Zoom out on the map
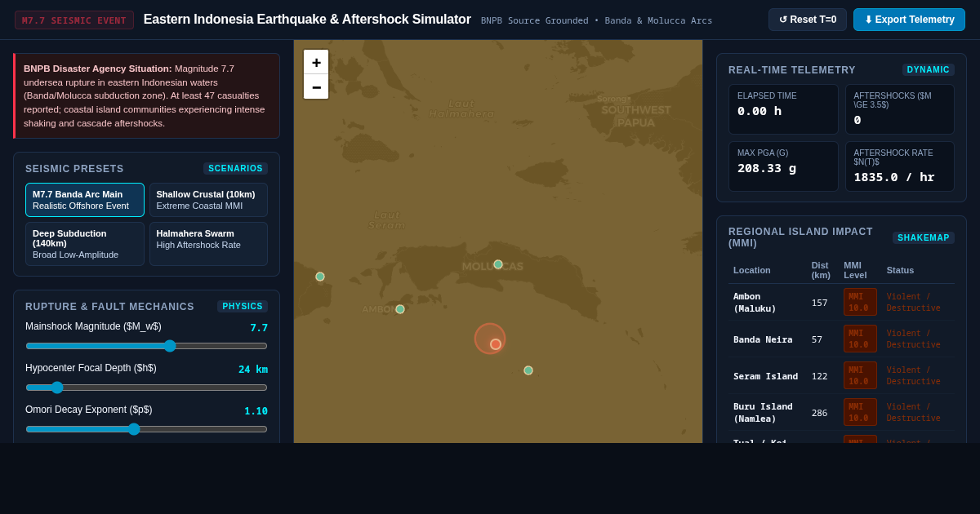Screen dimensions: 980x514 [316, 86]
